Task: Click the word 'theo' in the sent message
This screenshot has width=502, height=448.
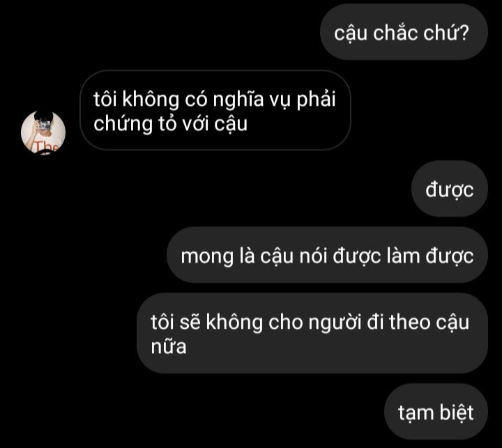Action: [409, 322]
